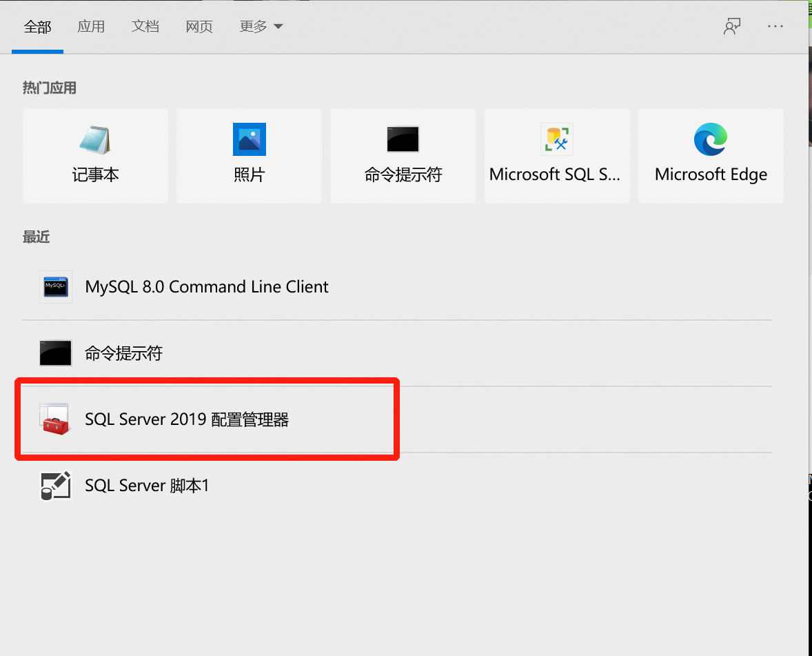Image resolution: width=812 pixels, height=656 pixels.
Task: Select the 网页 tab
Action: tap(199, 26)
